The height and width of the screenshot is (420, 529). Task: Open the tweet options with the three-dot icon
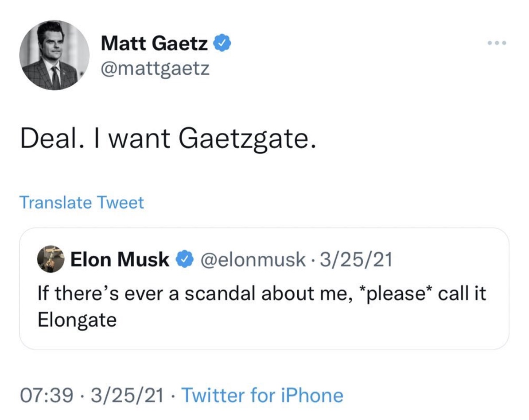(497, 42)
